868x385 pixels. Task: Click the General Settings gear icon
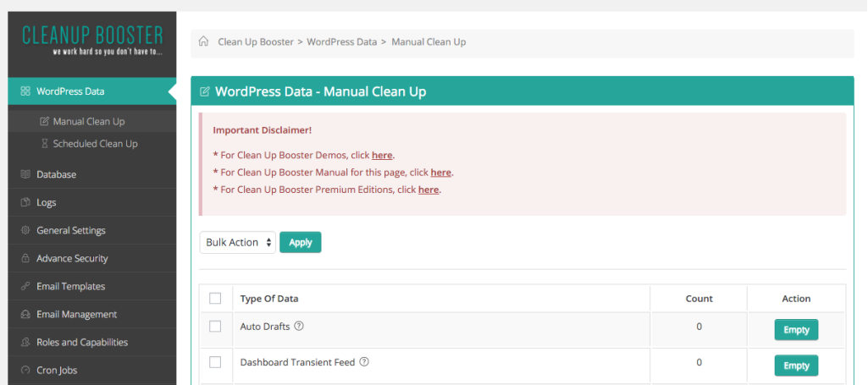(25, 230)
